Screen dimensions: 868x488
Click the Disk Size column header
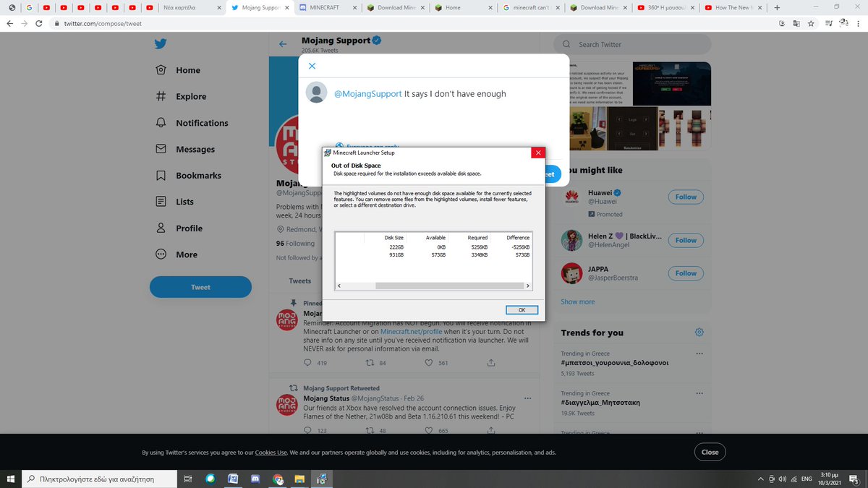click(x=393, y=237)
